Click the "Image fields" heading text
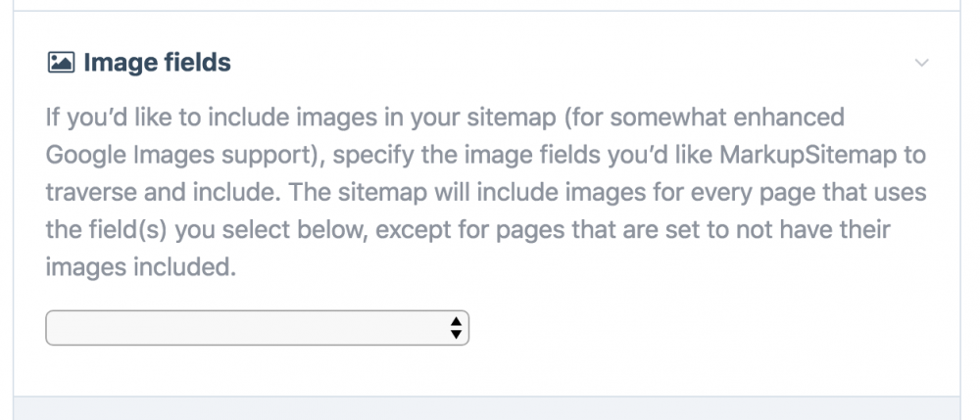Screen dimensions: 980x420 pos(157,64)
